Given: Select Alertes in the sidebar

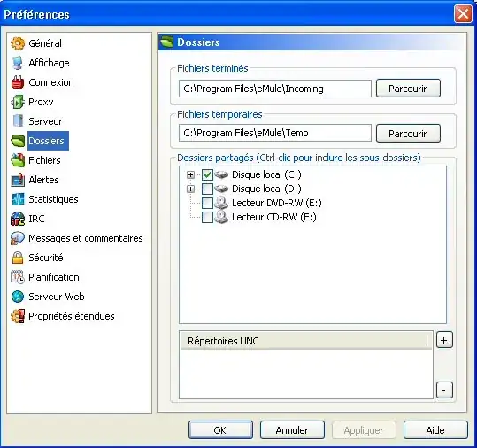Looking at the screenshot, I should (44, 180).
